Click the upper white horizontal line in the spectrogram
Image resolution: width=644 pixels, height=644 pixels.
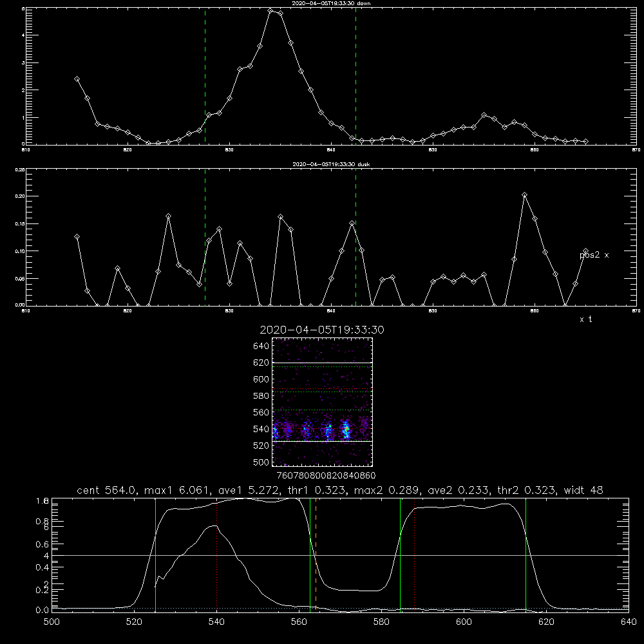[322, 363]
